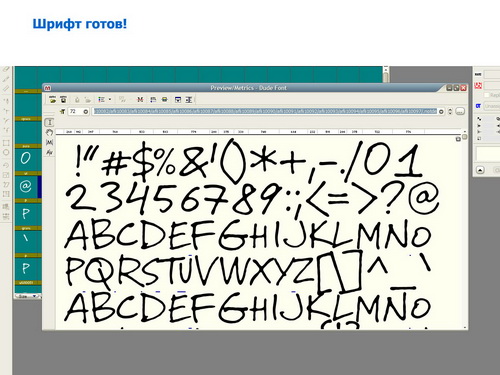Viewport: 500px width, 375px height.
Task: Activate the Kerning mode tool
Action: pyautogui.click(x=49, y=153)
